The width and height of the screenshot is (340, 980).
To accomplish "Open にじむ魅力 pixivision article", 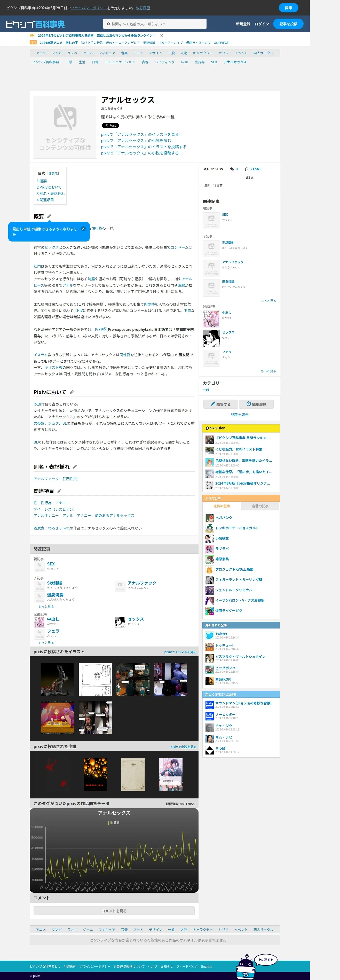I will (x=239, y=449).
